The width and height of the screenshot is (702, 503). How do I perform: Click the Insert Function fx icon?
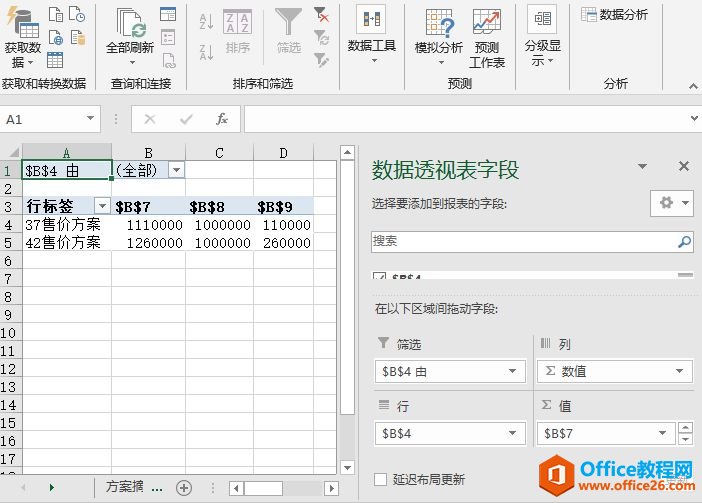[222, 119]
